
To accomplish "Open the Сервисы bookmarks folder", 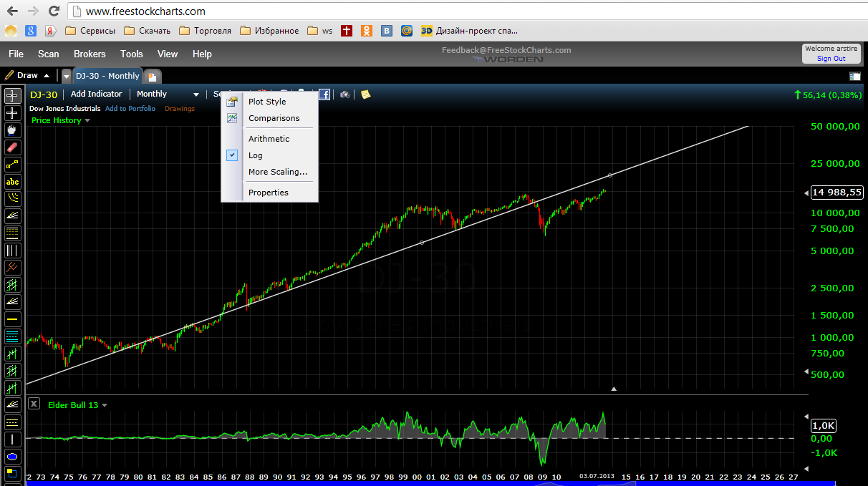I will pyautogui.click(x=90, y=31).
